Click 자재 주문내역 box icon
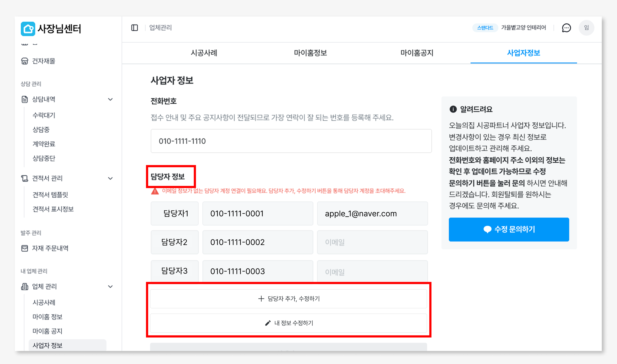The width and height of the screenshot is (617, 364). click(x=25, y=248)
